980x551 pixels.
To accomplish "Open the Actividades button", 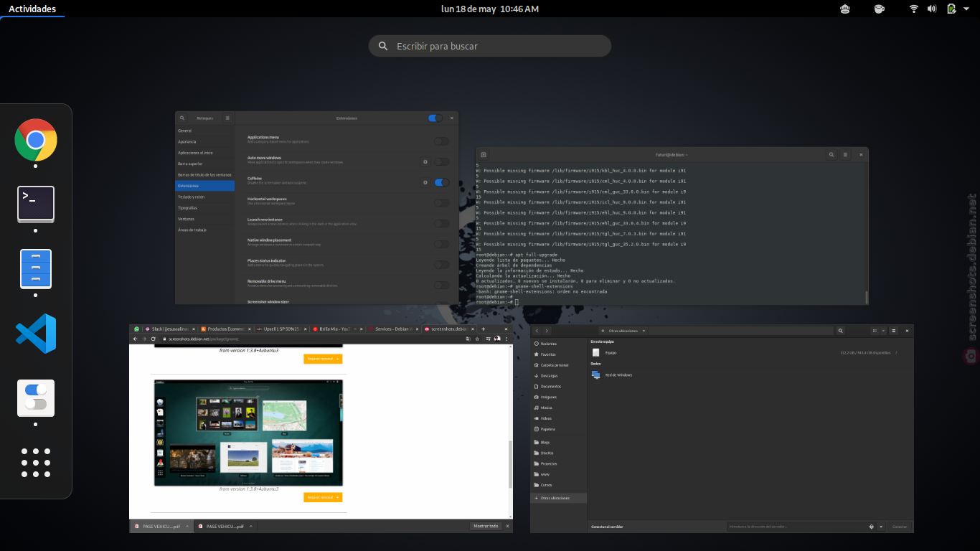I will tap(32, 9).
